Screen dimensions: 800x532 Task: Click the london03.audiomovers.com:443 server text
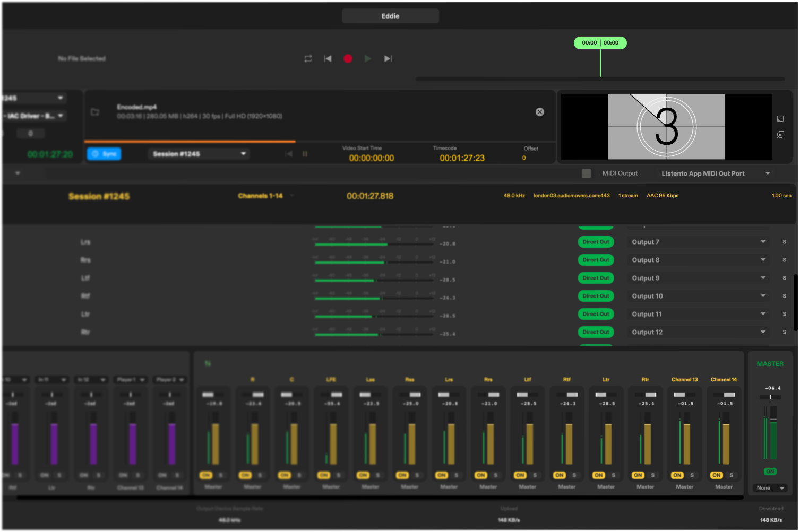[572, 196]
